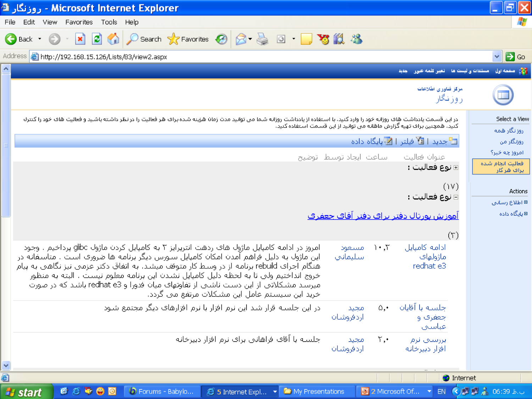Open the View menu
Screen dimensions: 532x399
[x=50, y=22]
